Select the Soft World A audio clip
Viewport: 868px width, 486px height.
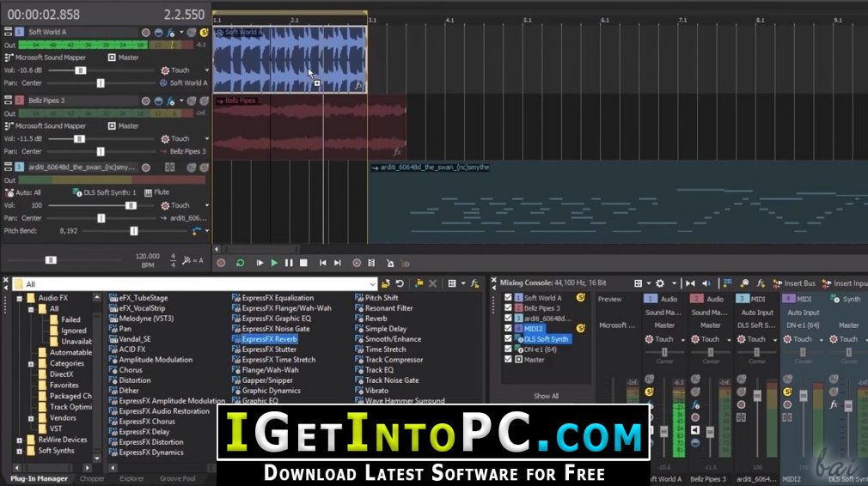[x=289, y=59]
